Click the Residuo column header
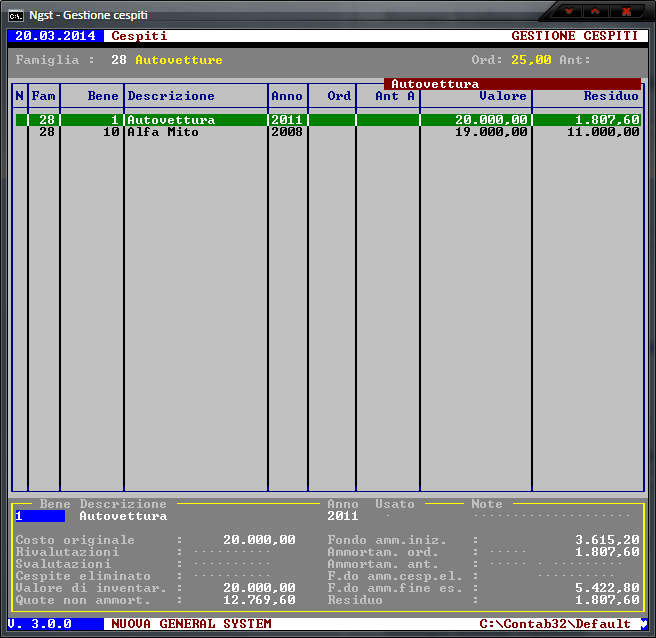 click(x=611, y=96)
